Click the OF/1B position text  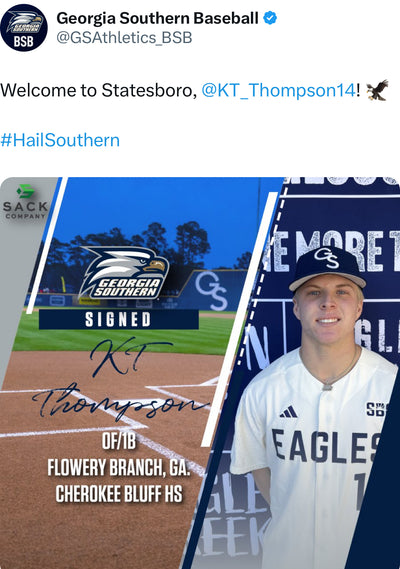pos(119,441)
